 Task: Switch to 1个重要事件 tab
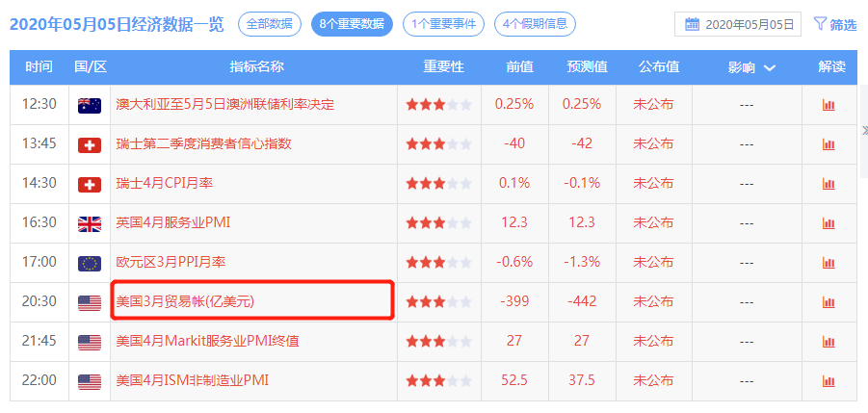(x=443, y=24)
